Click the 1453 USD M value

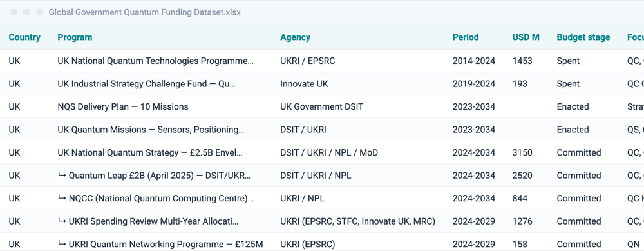[x=522, y=61]
